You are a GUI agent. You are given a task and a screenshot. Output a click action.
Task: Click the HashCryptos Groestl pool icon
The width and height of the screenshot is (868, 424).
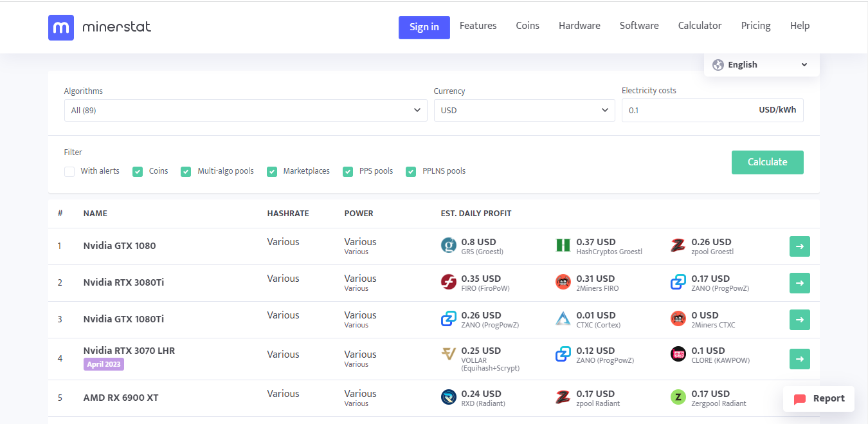[563, 245]
